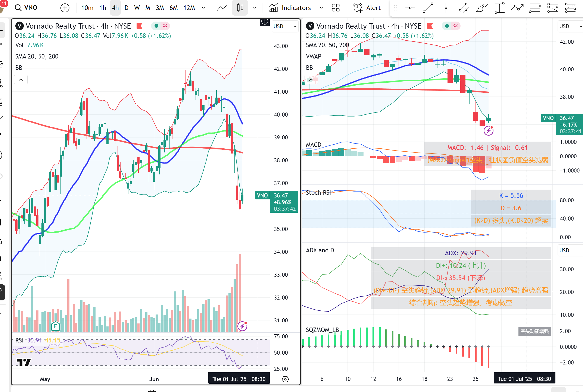583x392 pixels.
Task: Select the D daily interval button
Action: [x=126, y=7]
